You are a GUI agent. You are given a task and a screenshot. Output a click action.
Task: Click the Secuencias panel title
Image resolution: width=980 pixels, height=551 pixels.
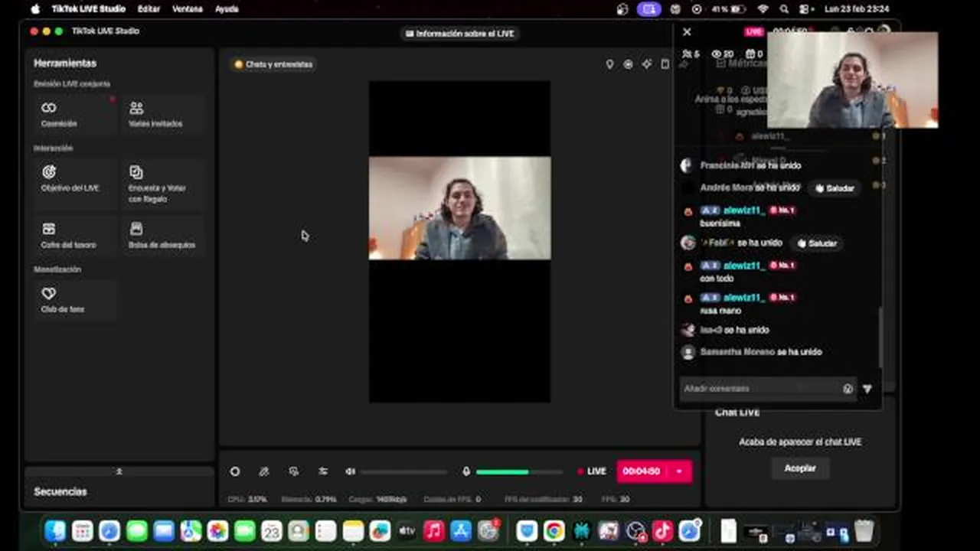pyautogui.click(x=60, y=491)
